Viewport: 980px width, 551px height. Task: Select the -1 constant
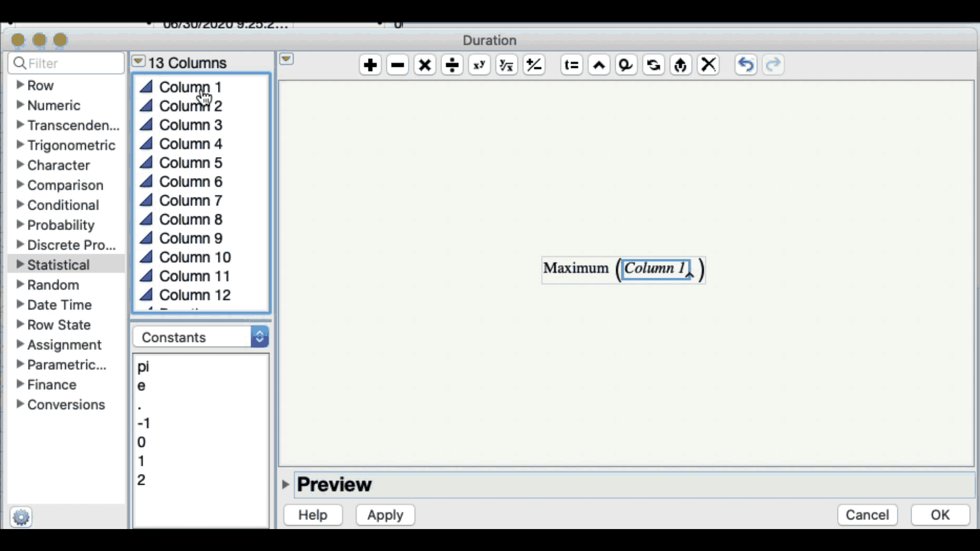(x=143, y=423)
